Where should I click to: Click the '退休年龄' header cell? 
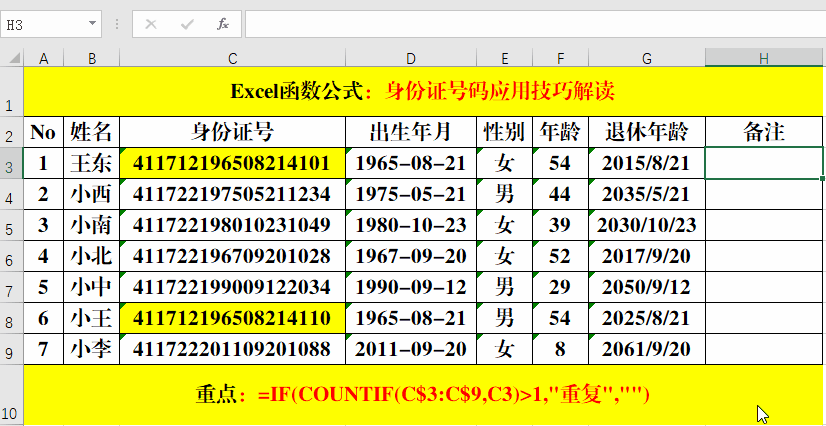pyautogui.click(x=647, y=132)
